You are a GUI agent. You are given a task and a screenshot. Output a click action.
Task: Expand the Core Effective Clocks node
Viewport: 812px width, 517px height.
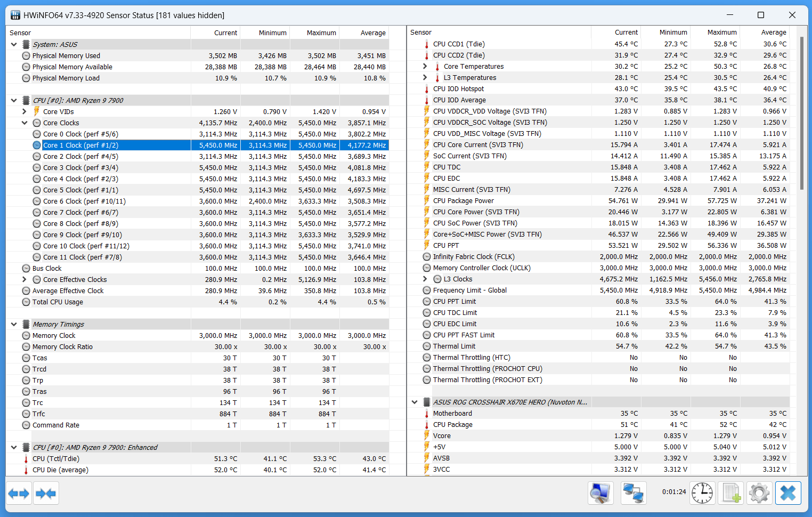pyautogui.click(x=25, y=279)
